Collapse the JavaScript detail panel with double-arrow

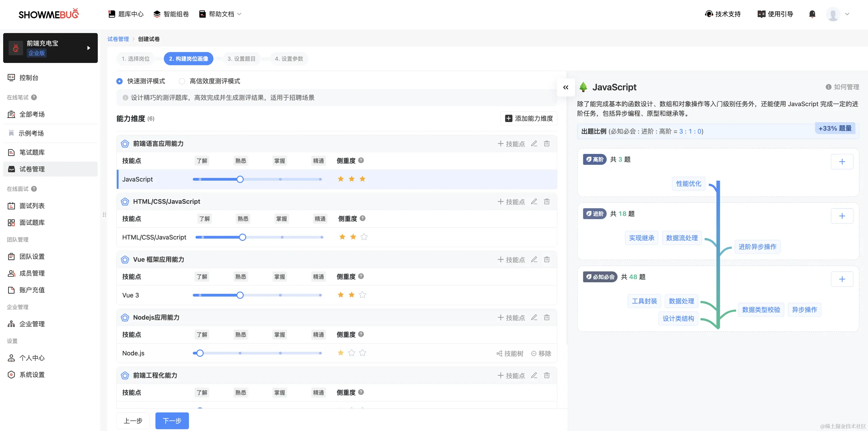pos(566,87)
